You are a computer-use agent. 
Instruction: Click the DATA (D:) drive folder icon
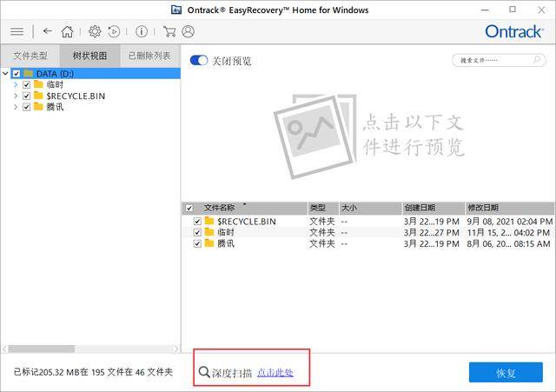[28, 74]
